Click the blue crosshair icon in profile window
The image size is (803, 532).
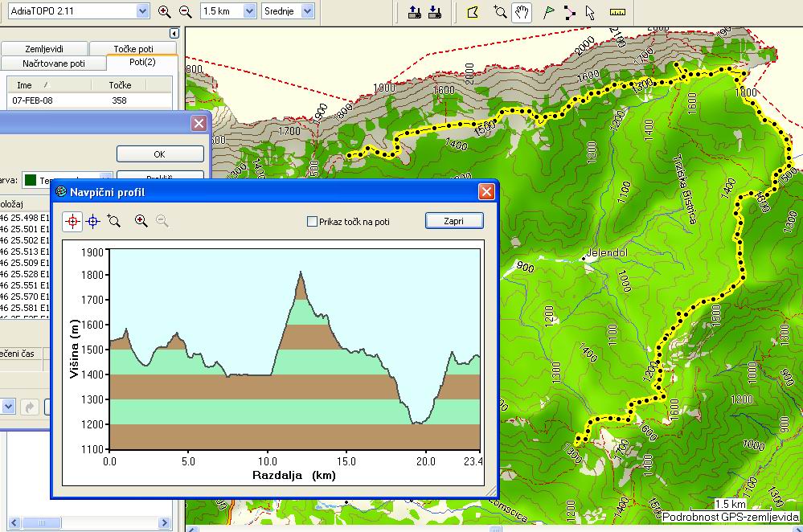(x=93, y=221)
